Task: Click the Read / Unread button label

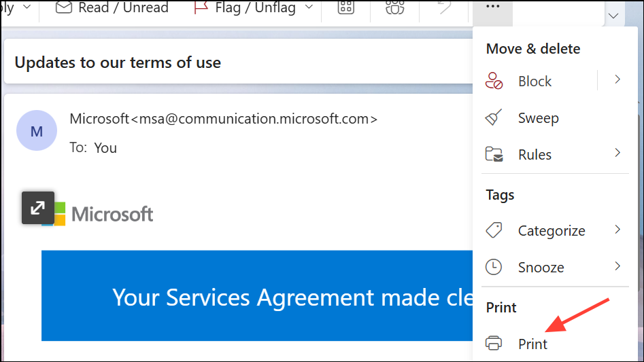Action: 123,7
